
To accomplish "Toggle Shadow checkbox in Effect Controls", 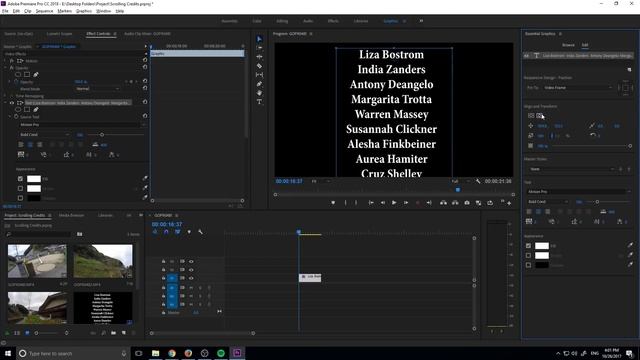I will pyautogui.click(x=20, y=198).
